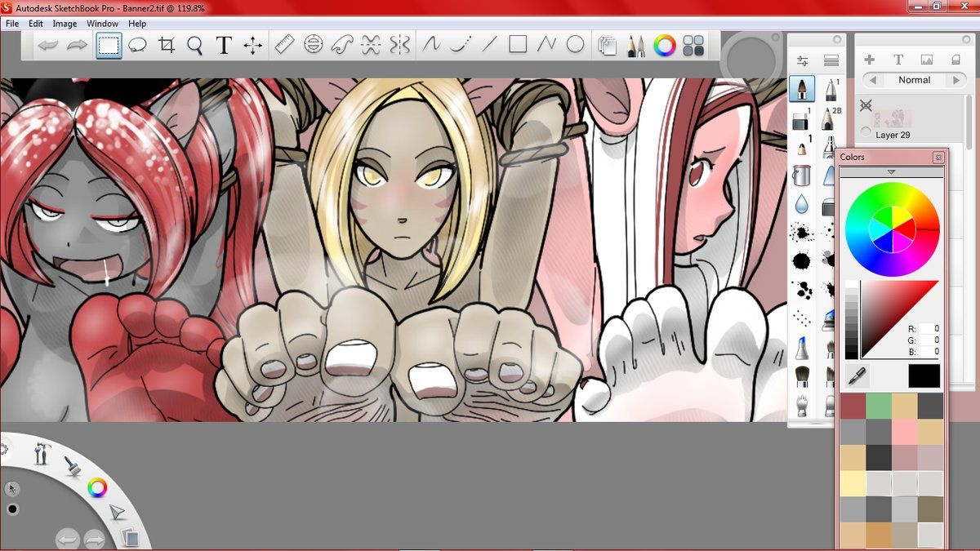Activate the Zoom magnifier tool
The image size is (980, 551).
pos(194,45)
